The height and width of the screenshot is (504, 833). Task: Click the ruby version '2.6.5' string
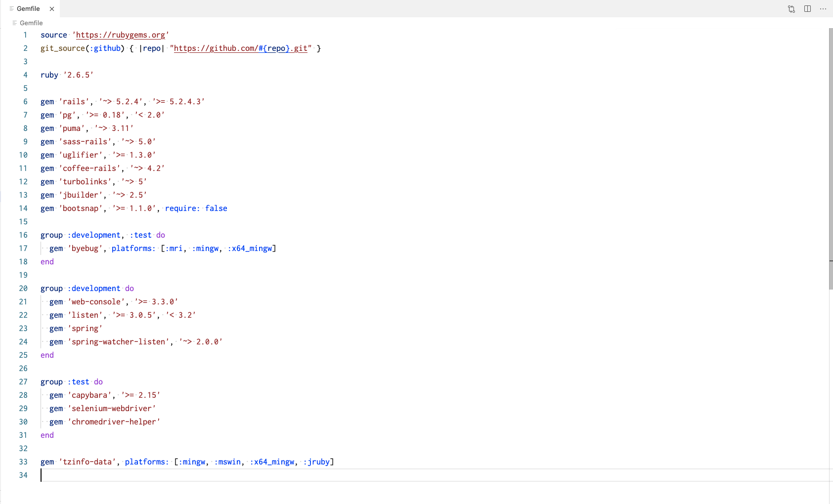point(79,75)
